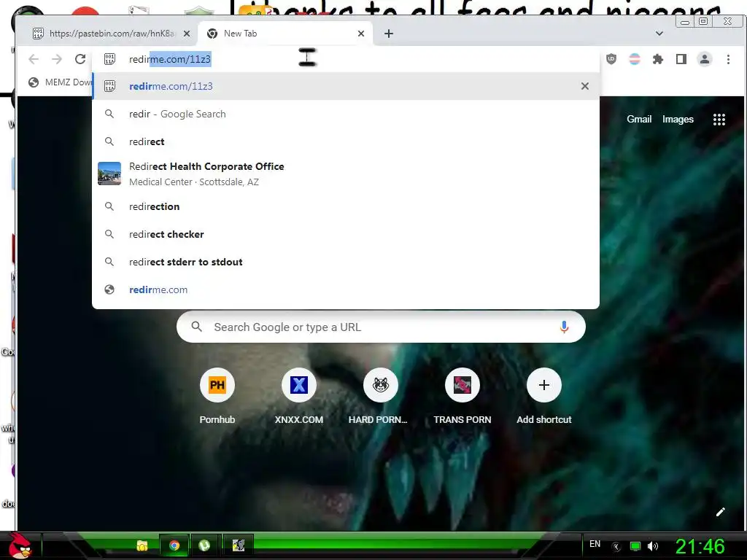Open Chrome's three-dot menu
The image size is (747, 560).
click(728, 59)
